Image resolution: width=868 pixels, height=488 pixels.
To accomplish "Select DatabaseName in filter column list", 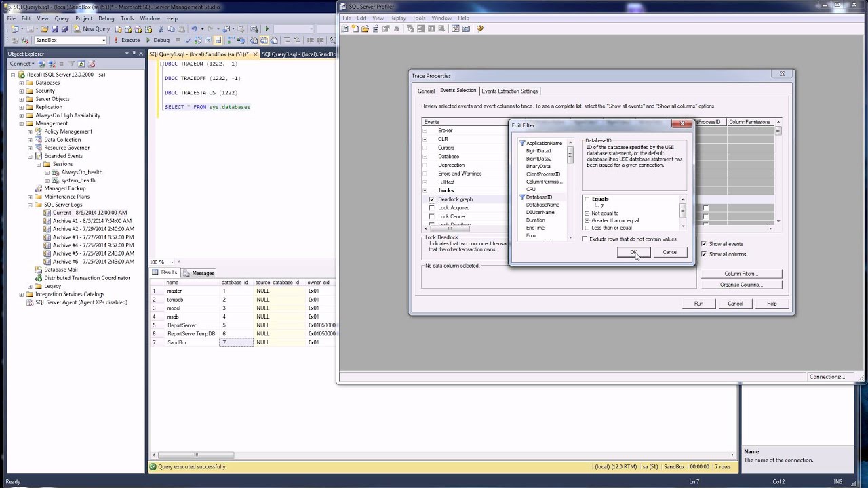I will pos(542,205).
